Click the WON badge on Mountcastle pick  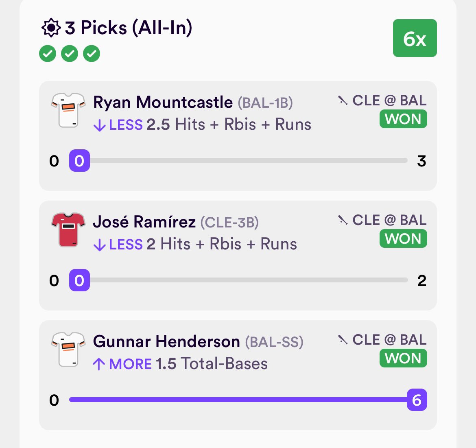coord(403,119)
